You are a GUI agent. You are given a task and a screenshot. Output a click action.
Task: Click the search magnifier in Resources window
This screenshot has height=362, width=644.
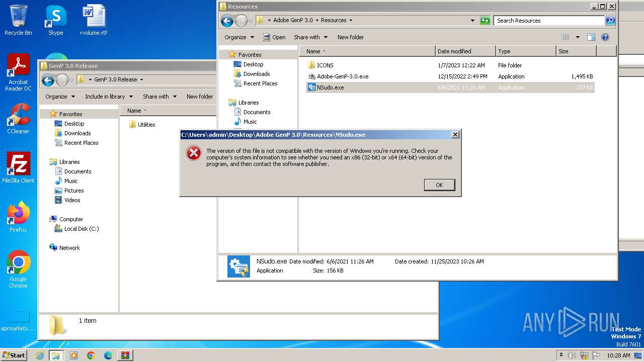click(x=610, y=21)
